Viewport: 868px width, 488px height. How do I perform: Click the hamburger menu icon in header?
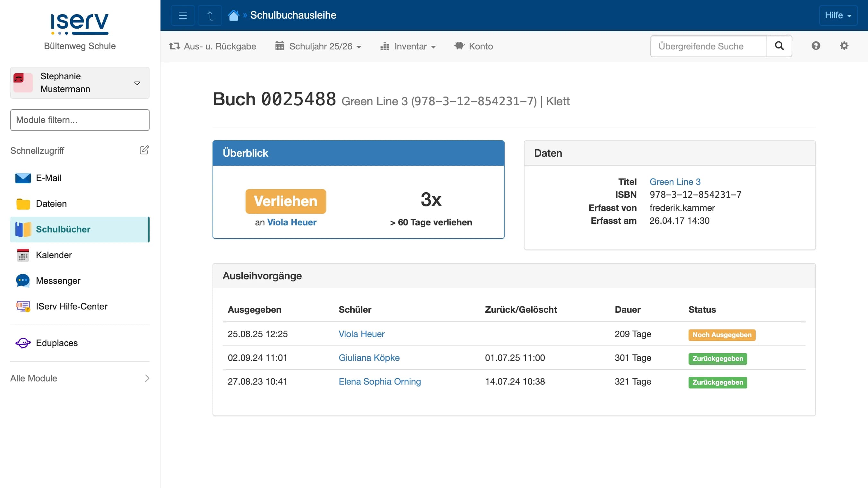183,15
